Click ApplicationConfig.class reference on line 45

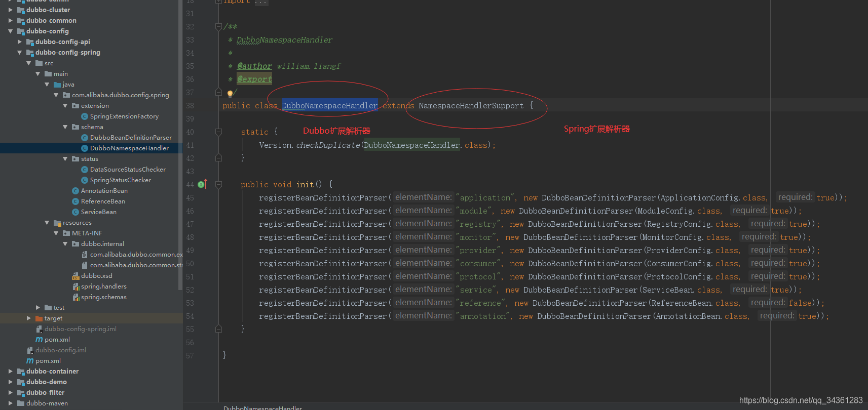[713, 198]
